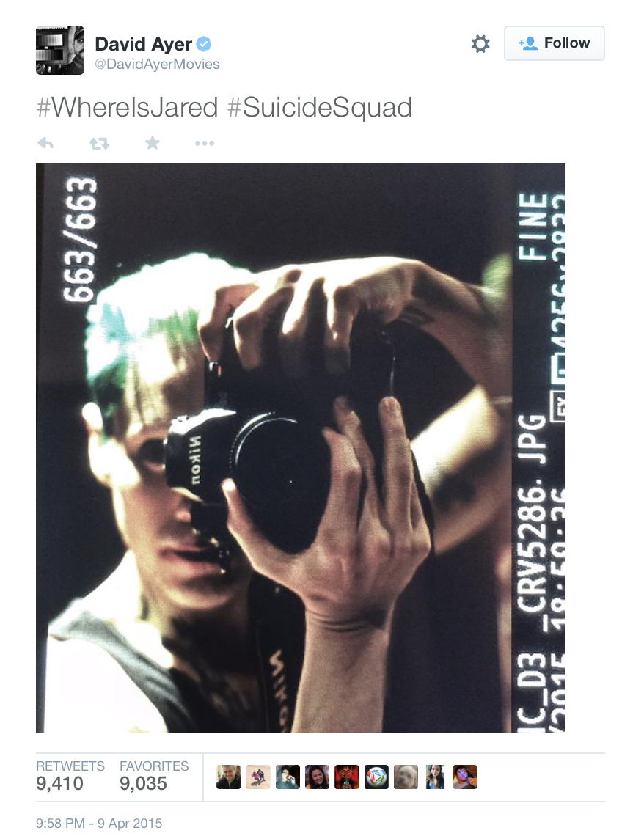Open the first user avatar in the favoriters row
Screen dimensions: 644x836
coord(228,777)
